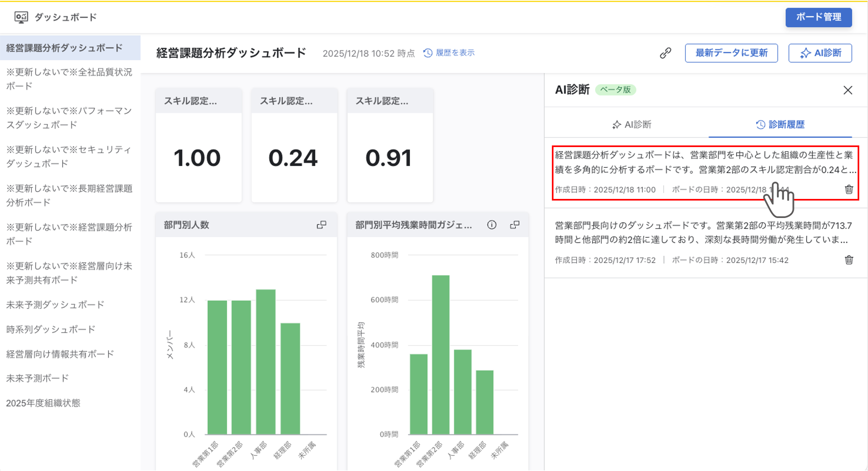Select 2025年度組織状態 board
The height and width of the screenshot is (471, 868).
click(x=43, y=403)
